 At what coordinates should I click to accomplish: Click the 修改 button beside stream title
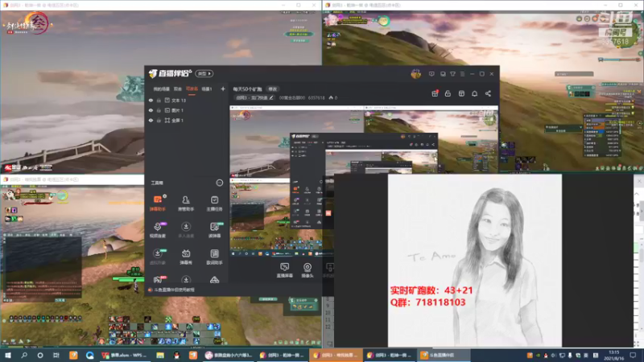pyautogui.click(x=273, y=89)
